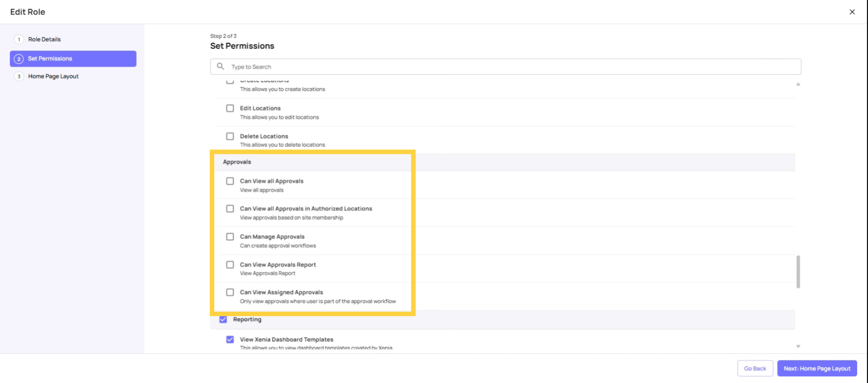This screenshot has height=383, width=868.
Task: Click "View approvals based on site membership" text
Action: click(292, 218)
